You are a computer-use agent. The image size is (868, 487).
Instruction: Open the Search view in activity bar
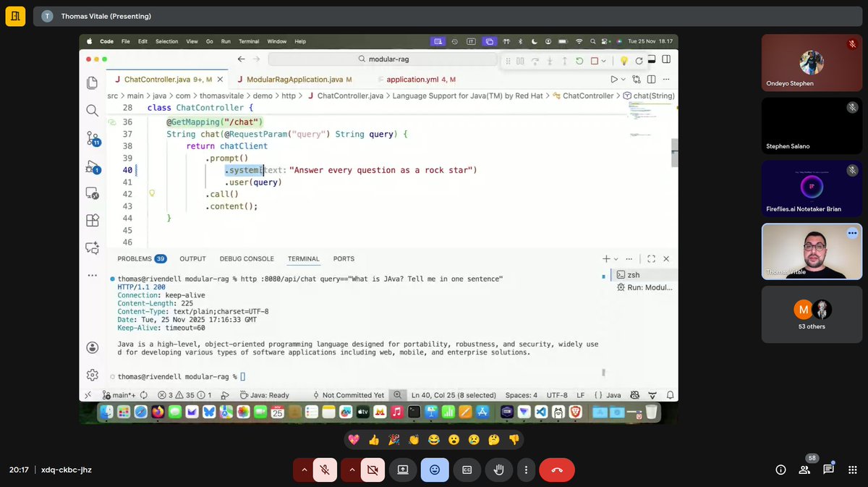coord(92,110)
